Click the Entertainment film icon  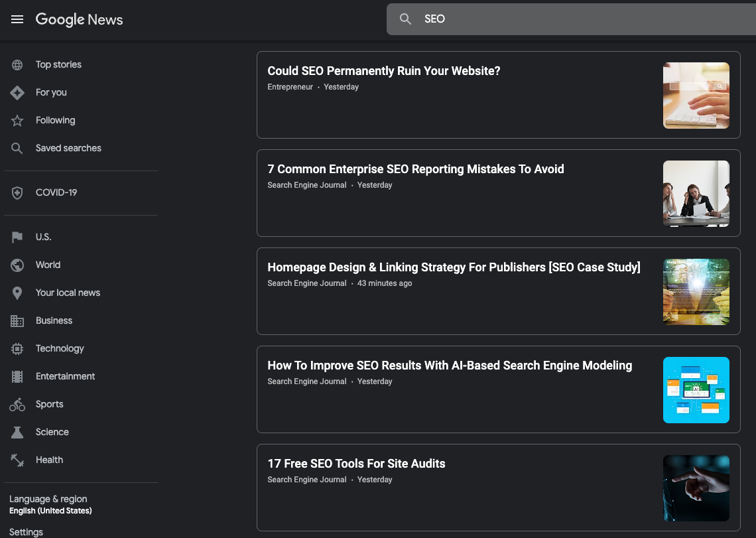[17, 376]
